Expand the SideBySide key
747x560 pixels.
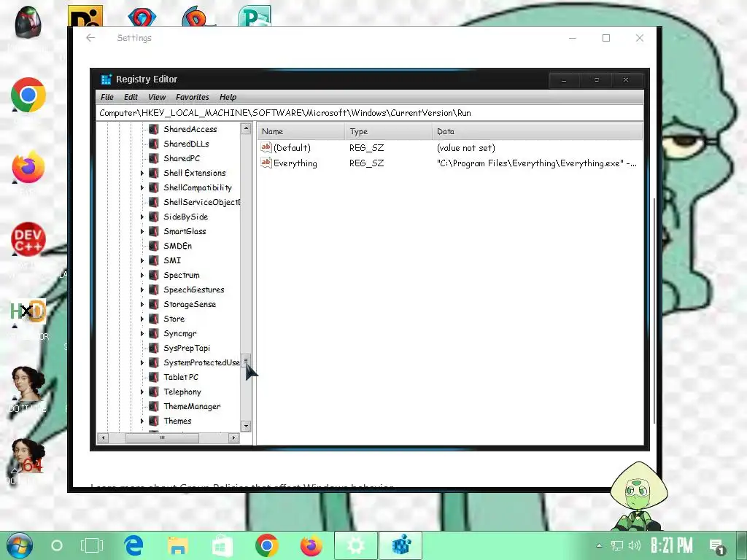(142, 217)
